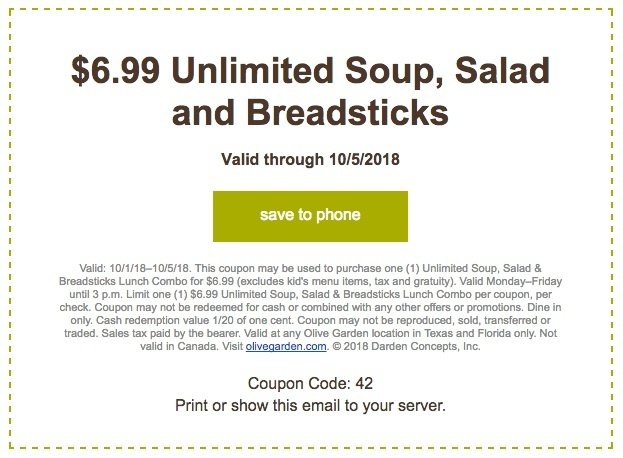This screenshot has height=458, width=623.
Task: Select the coupon code number 42
Action: point(364,383)
